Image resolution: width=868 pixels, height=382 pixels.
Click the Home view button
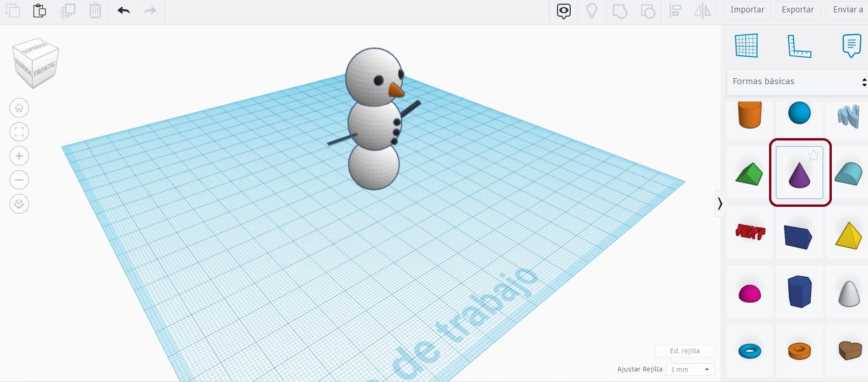(x=19, y=108)
